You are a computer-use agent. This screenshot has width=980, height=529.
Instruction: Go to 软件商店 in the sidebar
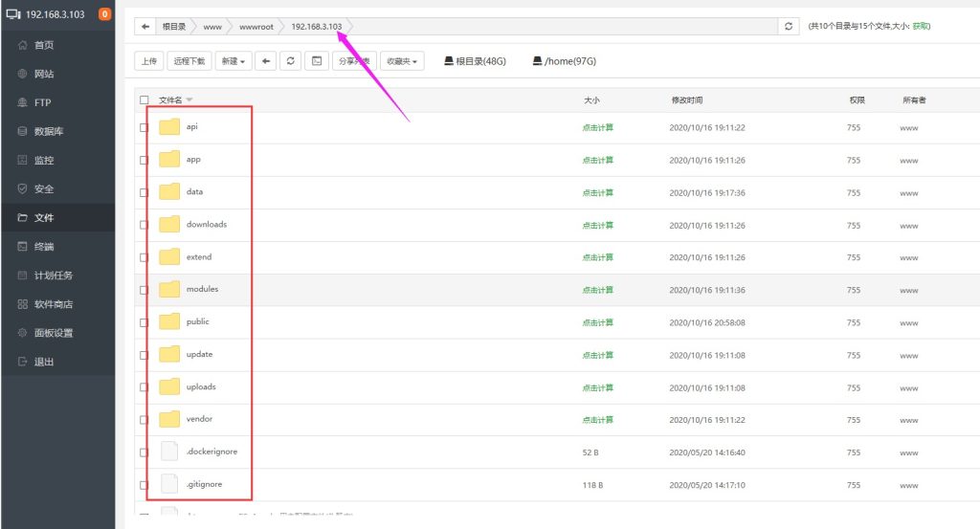53,304
